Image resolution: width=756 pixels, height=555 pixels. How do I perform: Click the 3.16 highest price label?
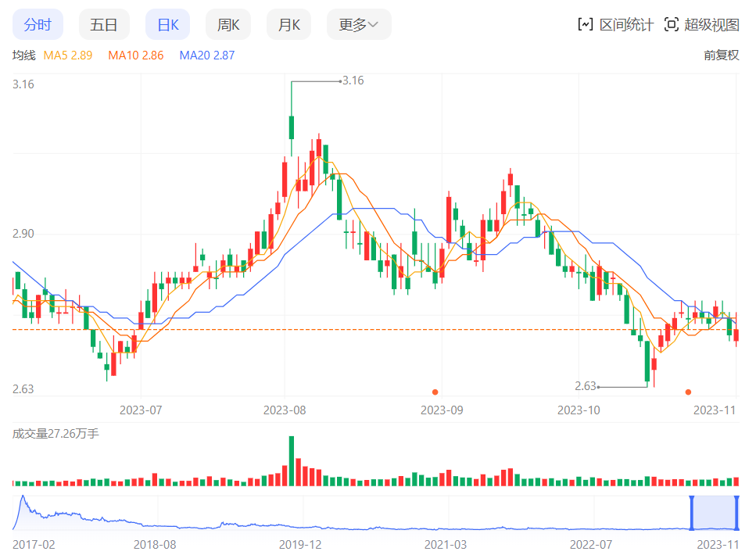point(353,81)
